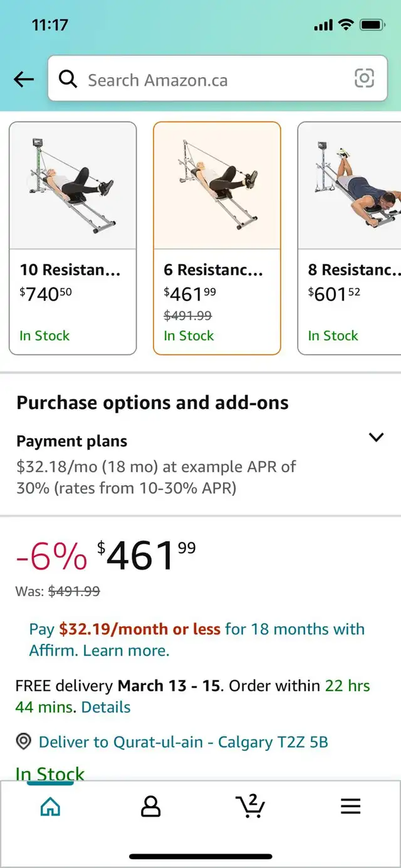Tap Deliver to Qurat-ul-ain Calgary address link
401x868 pixels.
pyautogui.click(x=184, y=742)
